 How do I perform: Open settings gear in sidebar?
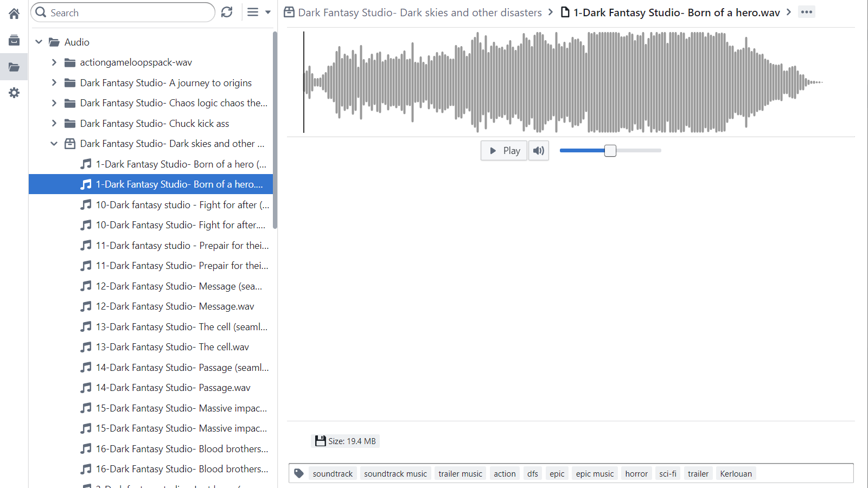point(14,93)
